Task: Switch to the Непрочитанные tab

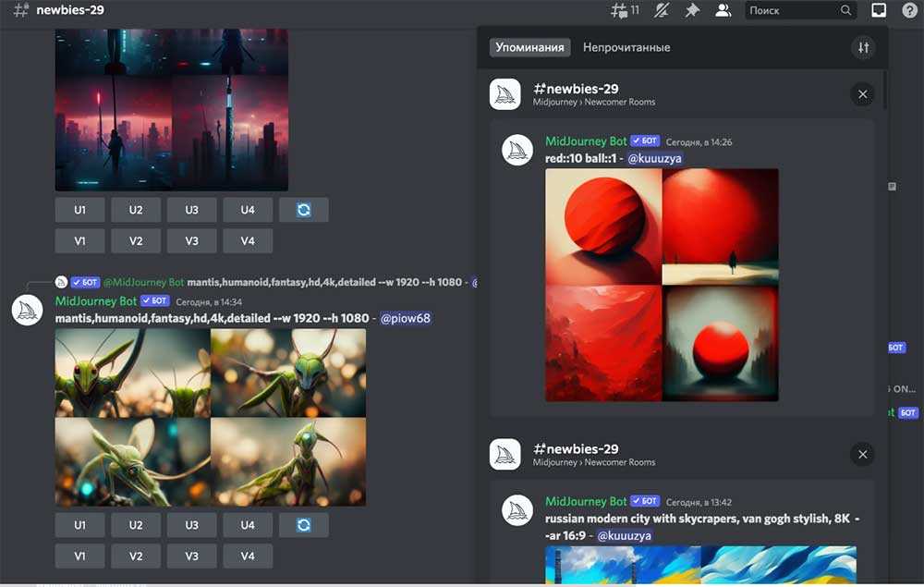Action: coord(626,47)
